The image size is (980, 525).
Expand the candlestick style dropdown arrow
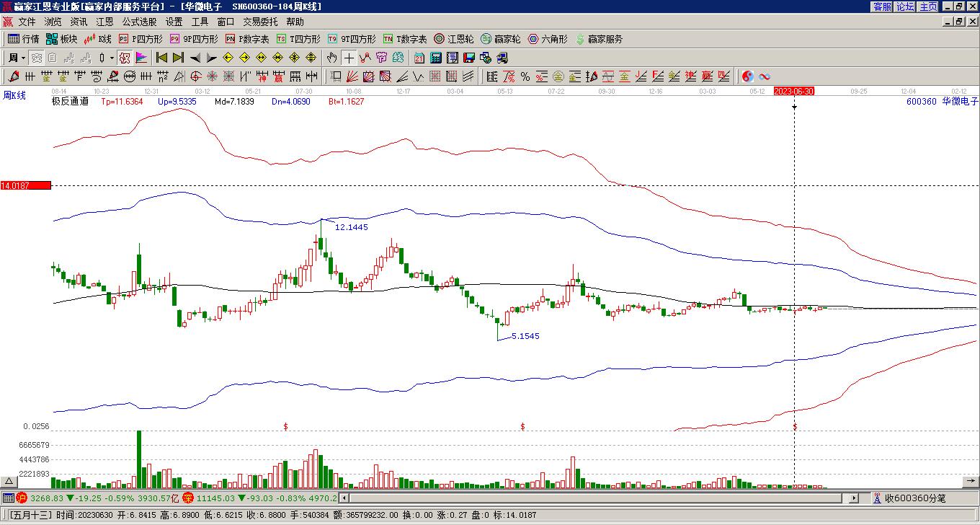(x=112, y=58)
